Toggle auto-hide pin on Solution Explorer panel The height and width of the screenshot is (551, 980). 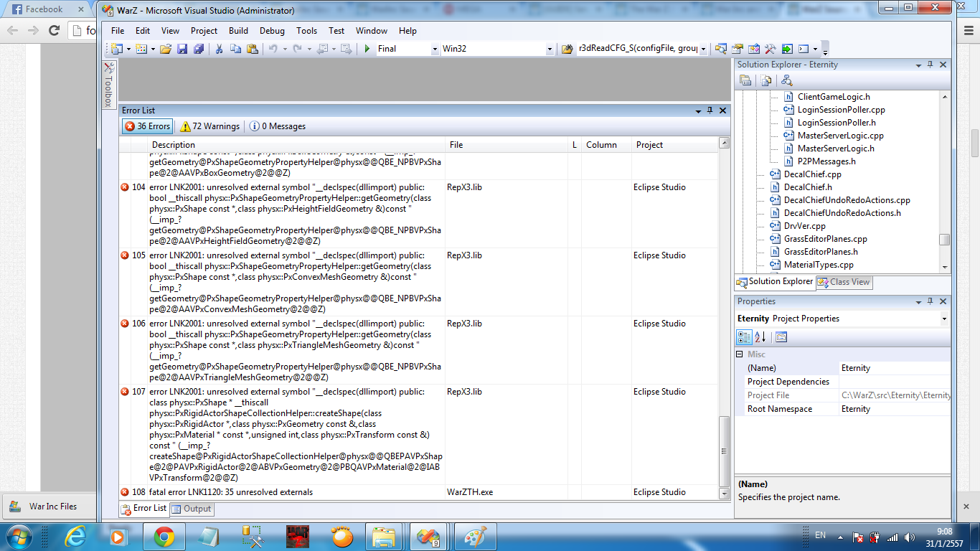click(930, 65)
